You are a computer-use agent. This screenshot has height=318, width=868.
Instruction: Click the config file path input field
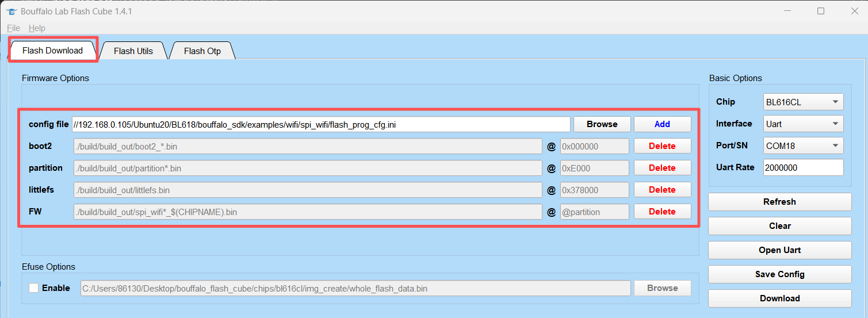point(321,124)
